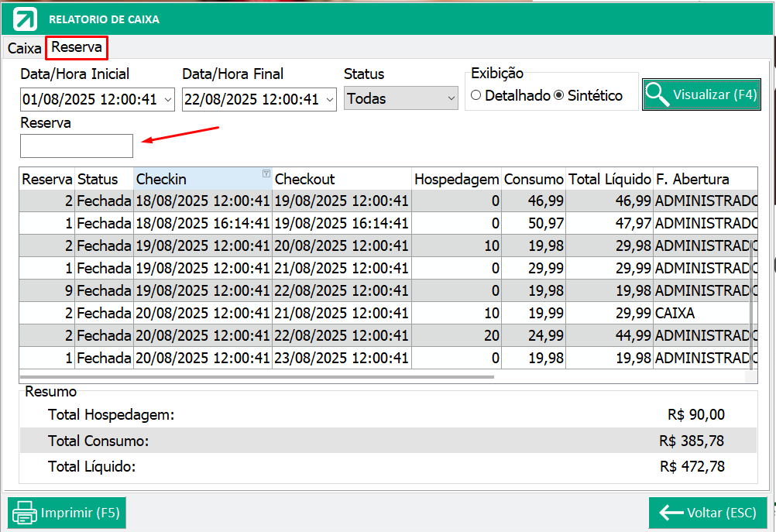Click the back arrow Voltar icon
This screenshot has width=776, height=532.
click(670, 513)
